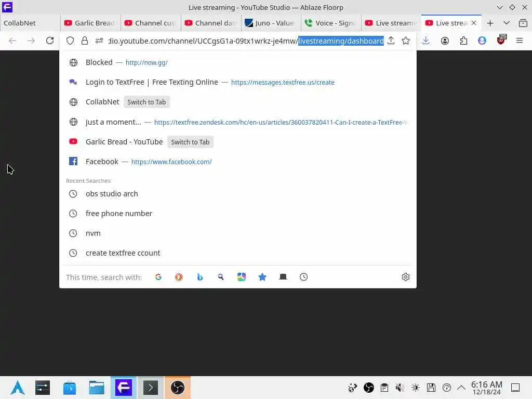Open the removable disk tray icon
This screenshot has height=399, width=532.
[x=431, y=388]
